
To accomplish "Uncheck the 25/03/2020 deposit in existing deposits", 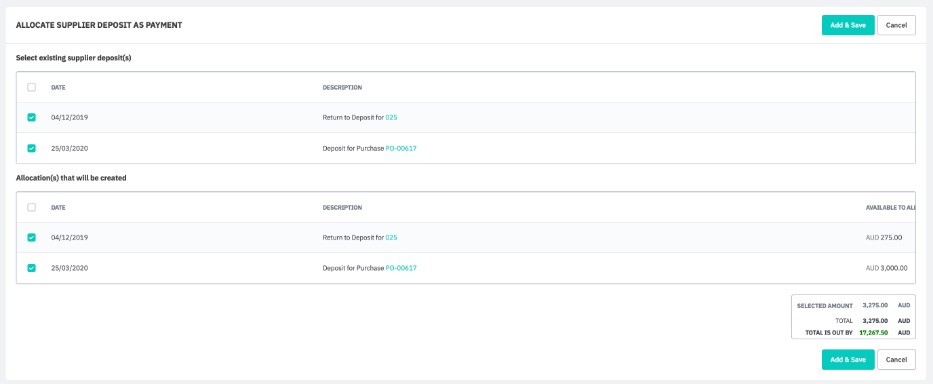I will pos(32,148).
